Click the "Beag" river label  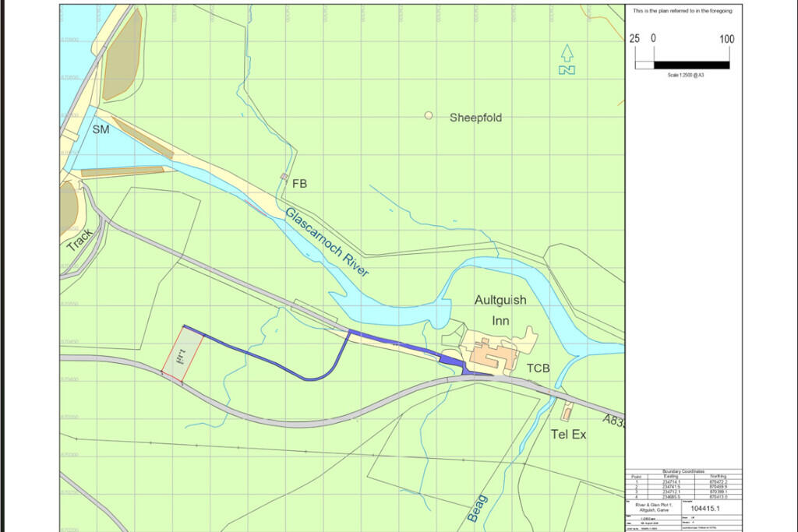478,508
